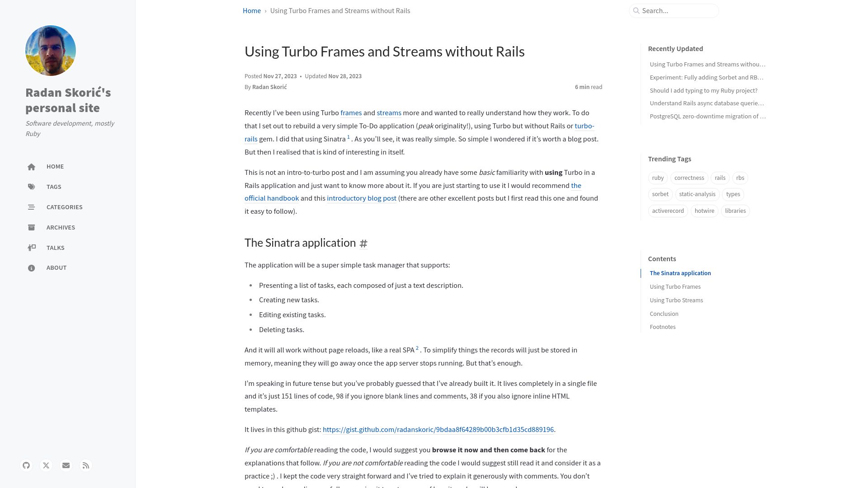Jump to Using Turbo Frames in Contents

click(x=675, y=287)
